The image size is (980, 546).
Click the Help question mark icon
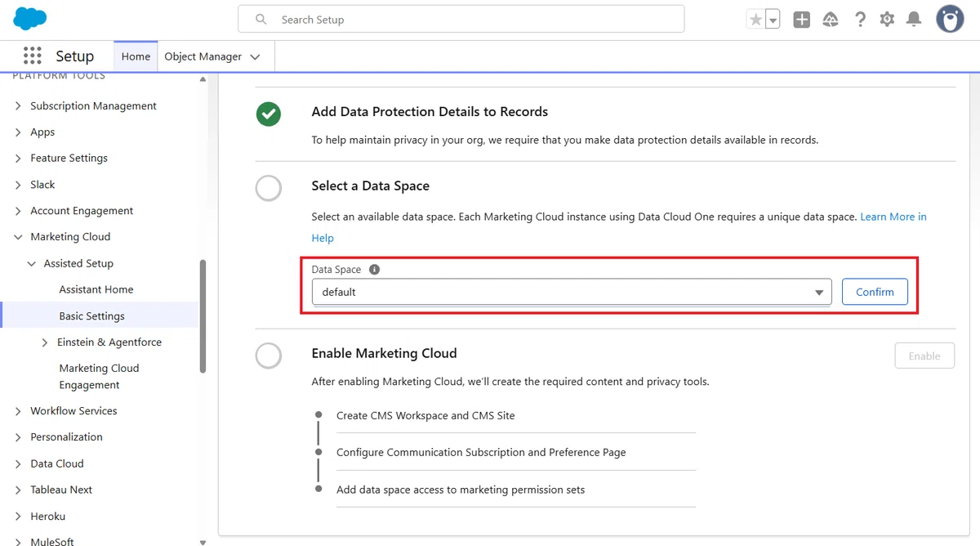coord(860,20)
